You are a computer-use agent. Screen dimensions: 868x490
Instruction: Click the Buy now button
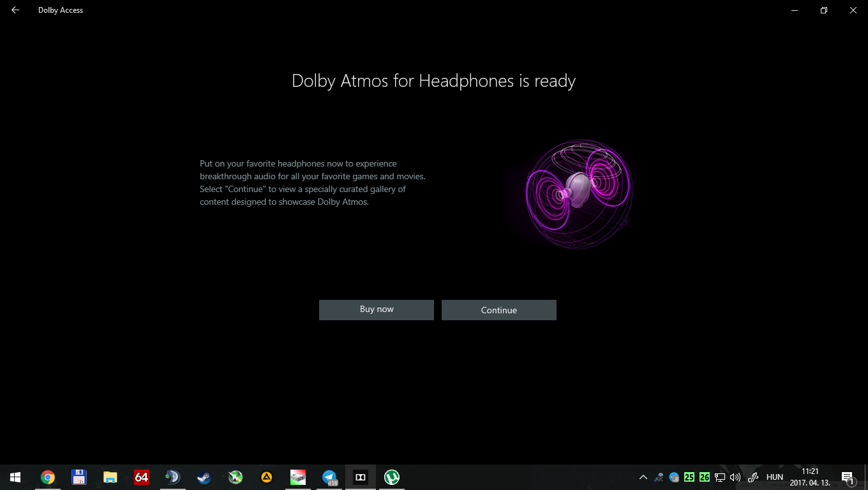pyautogui.click(x=377, y=309)
